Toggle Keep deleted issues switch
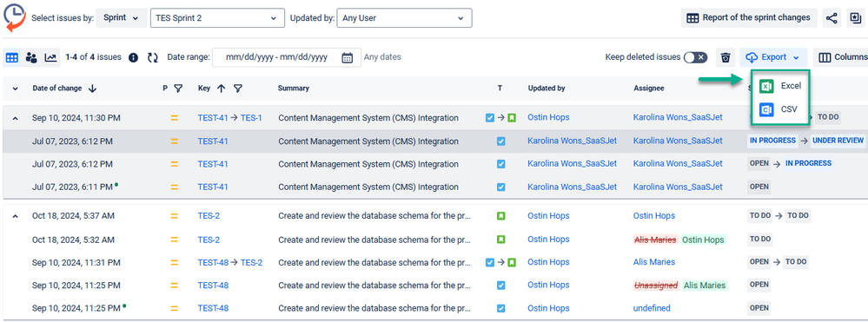 (695, 57)
